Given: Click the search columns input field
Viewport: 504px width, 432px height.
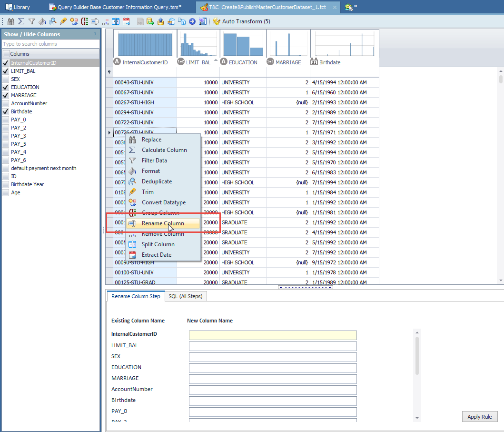Looking at the screenshot, I should 51,44.
